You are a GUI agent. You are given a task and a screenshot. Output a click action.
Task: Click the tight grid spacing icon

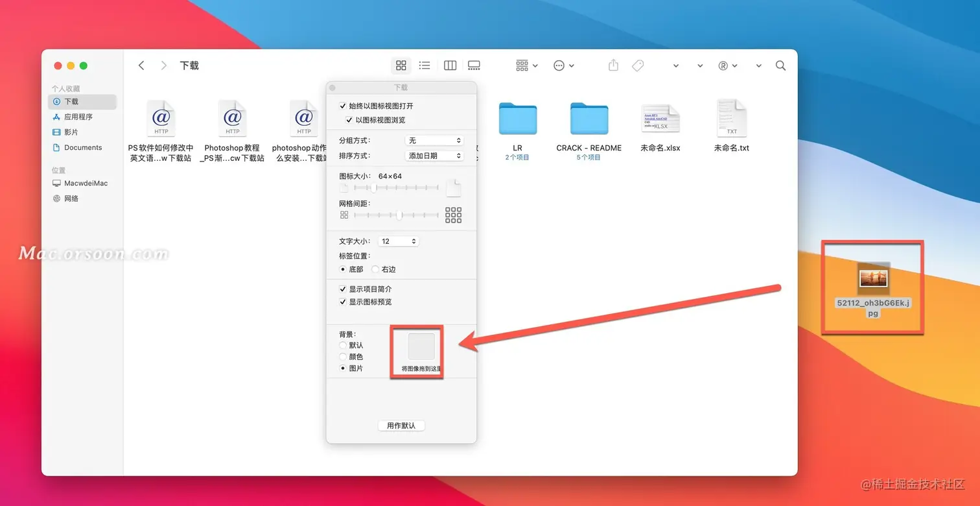pyautogui.click(x=344, y=215)
